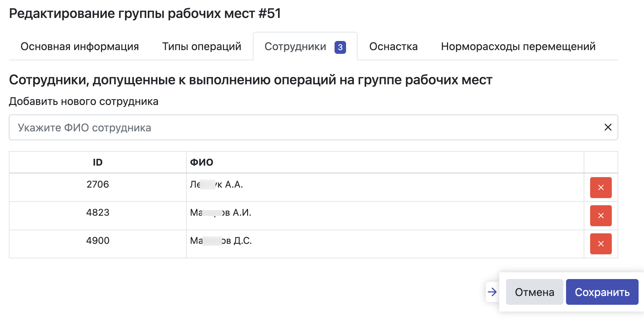Viewport: 644px width, 319px height.
Task: Remove employee 4900 from the group
Action: tap(601, 244)
